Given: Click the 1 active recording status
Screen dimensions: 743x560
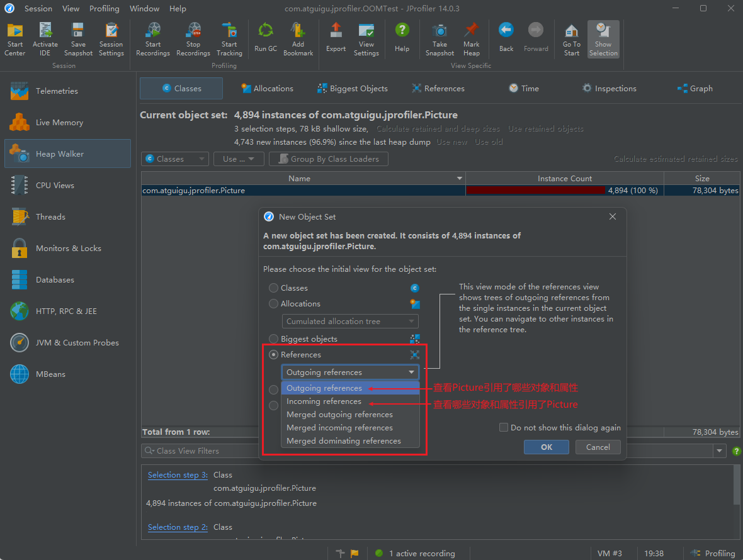Looking at the screenshot, I should click(415, 553).
